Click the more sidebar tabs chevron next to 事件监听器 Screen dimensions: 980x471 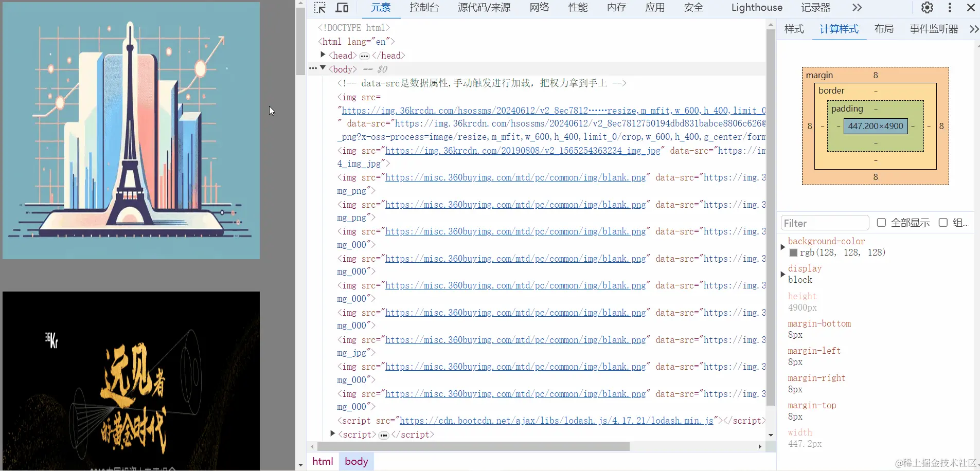point(974,29)
